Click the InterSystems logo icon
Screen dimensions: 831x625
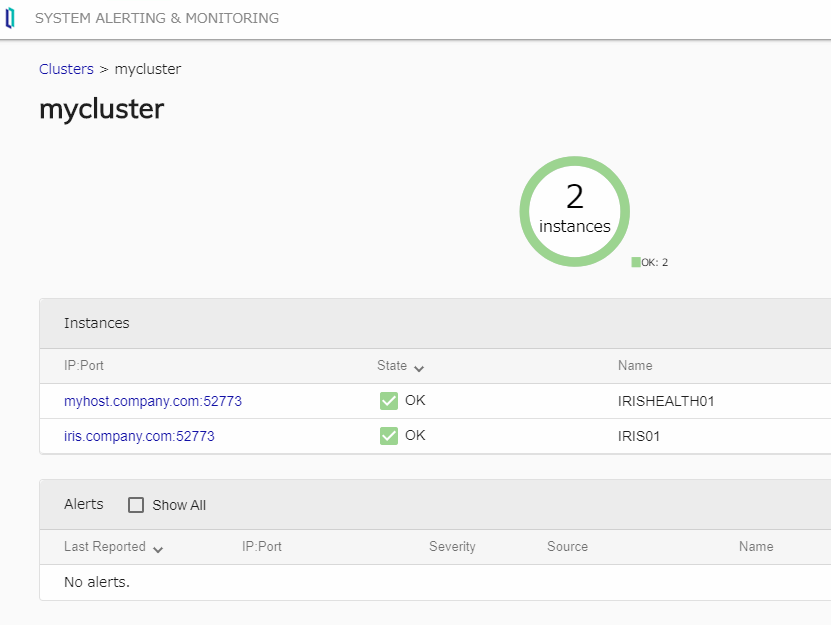10,19
